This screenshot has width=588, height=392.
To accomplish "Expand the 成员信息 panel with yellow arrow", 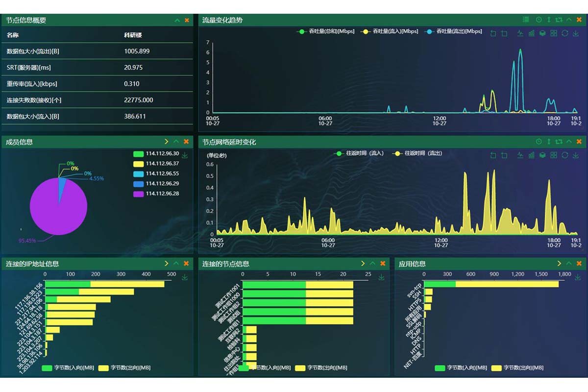I will [x=167, y=142].
